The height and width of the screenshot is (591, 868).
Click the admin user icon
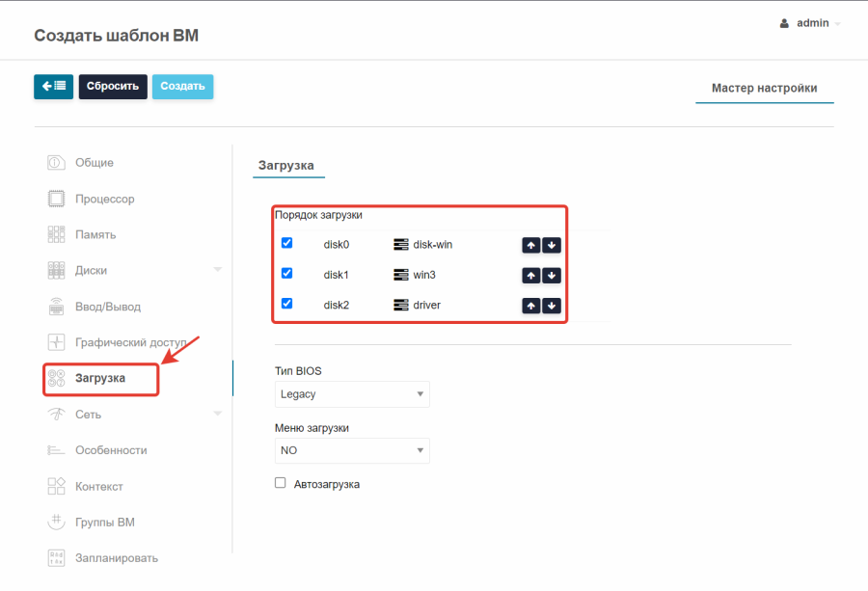click(784, 23)
